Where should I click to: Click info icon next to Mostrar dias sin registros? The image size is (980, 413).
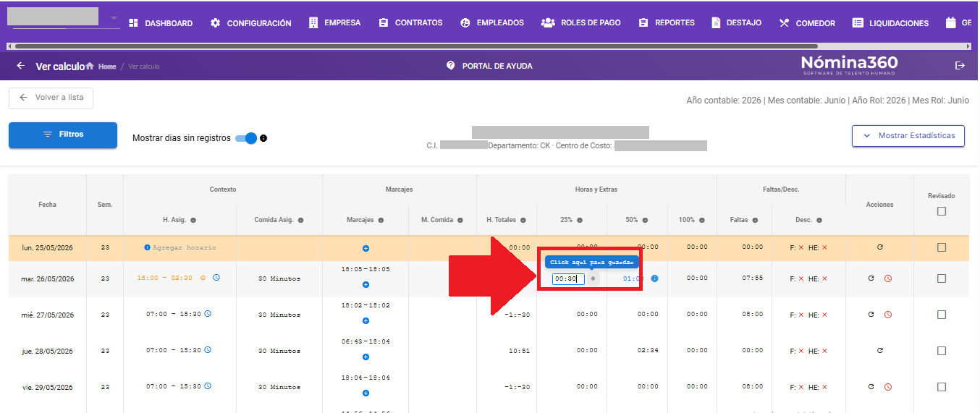(x=263, y=138)
